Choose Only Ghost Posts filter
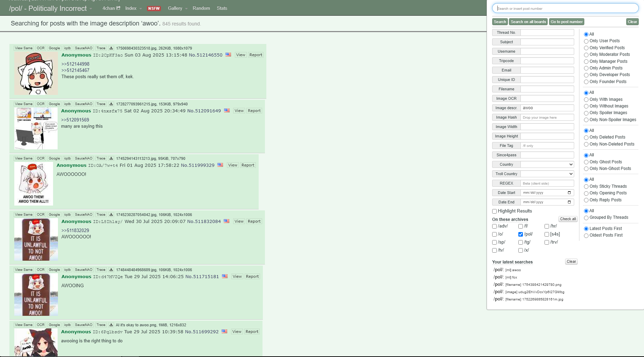Viewport: 644px width, 357px height. [586, 162]
